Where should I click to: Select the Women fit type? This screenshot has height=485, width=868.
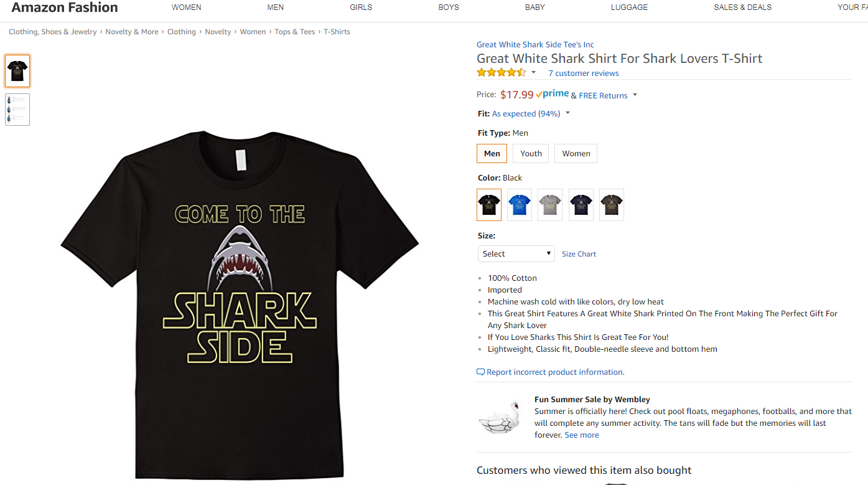(575, 153)
